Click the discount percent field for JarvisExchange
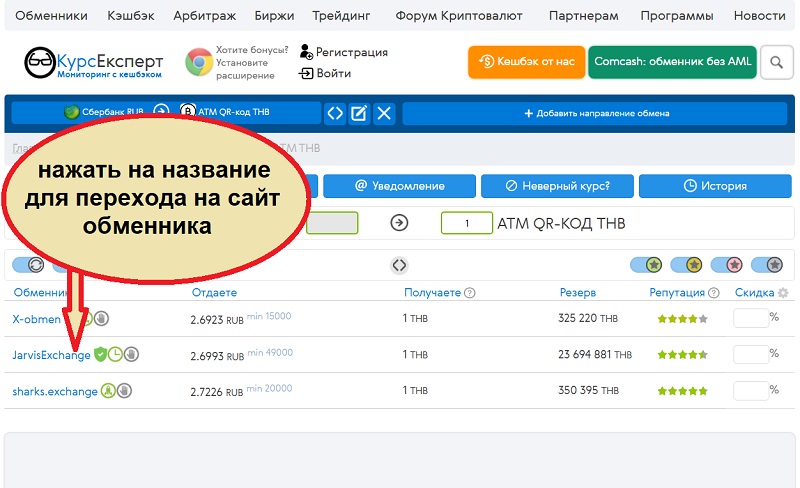The height and width of the screenshot is (488, 800). point(751,354)
